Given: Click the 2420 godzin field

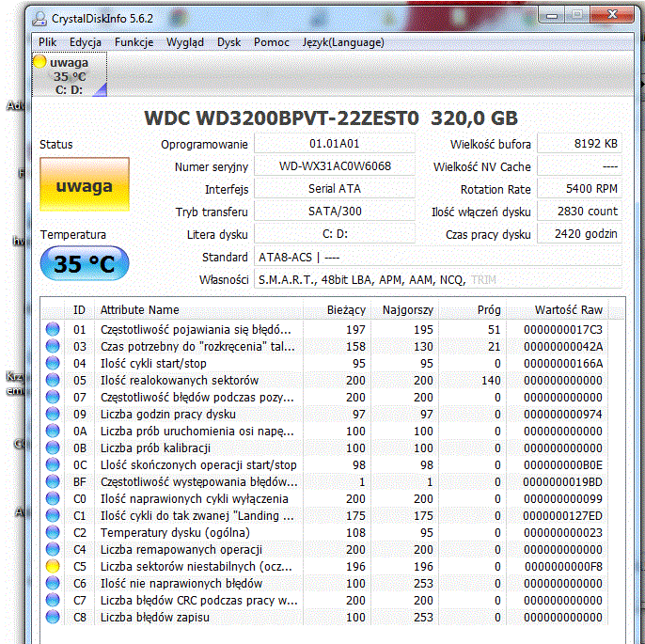Looking at the screenshot, I should click(x=579, y=234).
